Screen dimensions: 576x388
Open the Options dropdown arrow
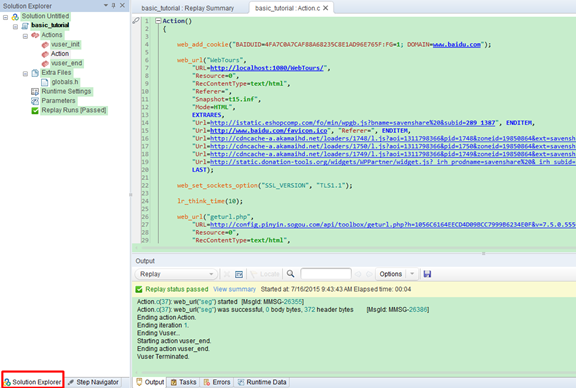(412, 274)
